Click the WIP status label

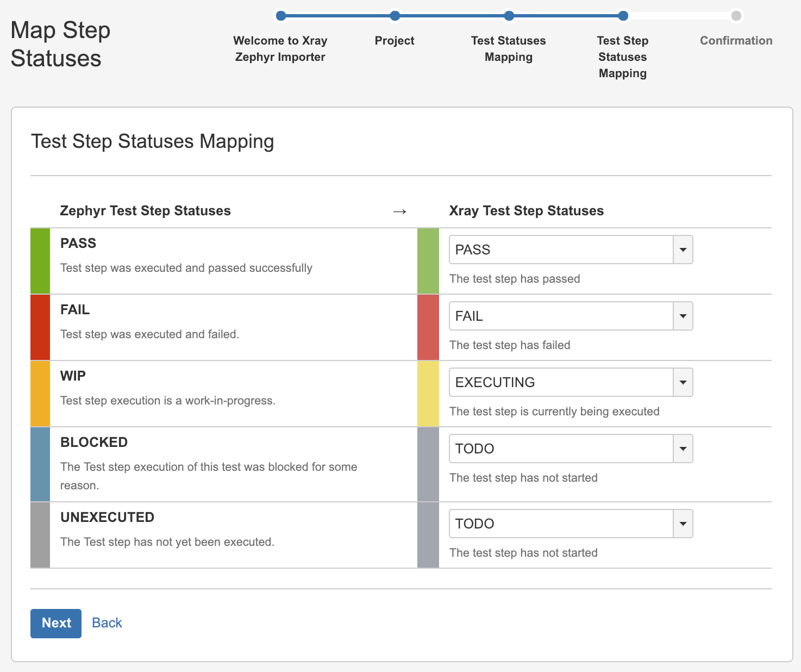(73, 376)
